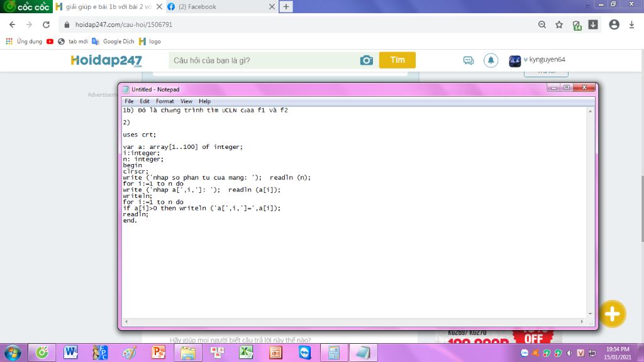Viewport: 644px width, 362px height.
Task: Open the logo bookmark
Action: [150, 41]
